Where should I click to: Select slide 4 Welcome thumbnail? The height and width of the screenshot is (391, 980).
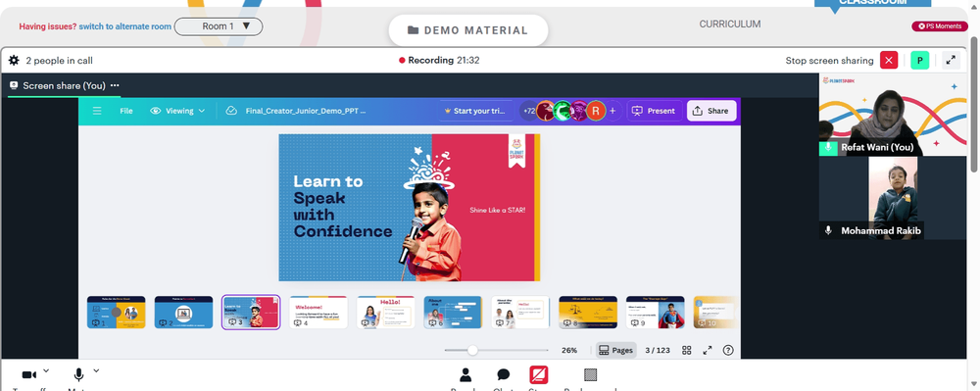pos(318,313)
